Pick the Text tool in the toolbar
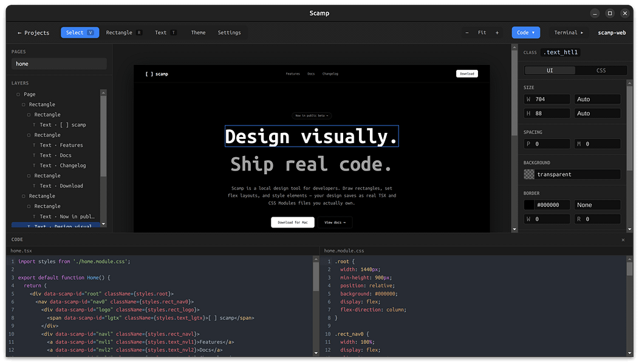639x364 pixels. point(165,33)
